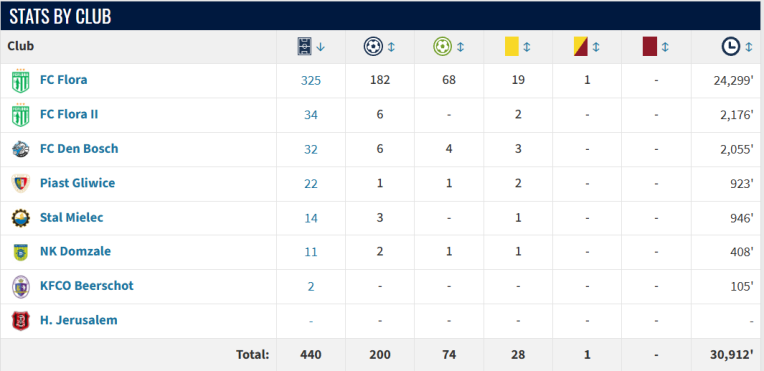764x371 pixels.
Task: Click the Stal Mielec club logo
Action: coord(20,217)
